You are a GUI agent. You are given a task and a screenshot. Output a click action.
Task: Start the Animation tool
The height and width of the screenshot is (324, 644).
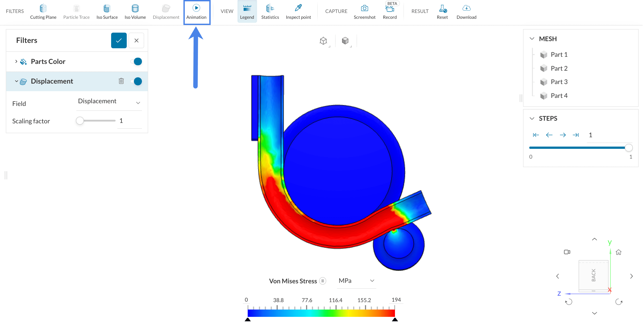(x=196, y=12)
